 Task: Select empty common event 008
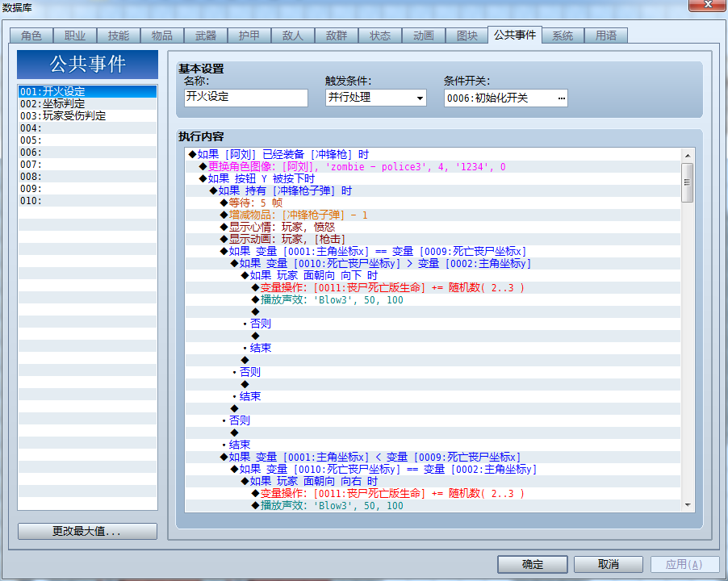click(x=87, y=177)
